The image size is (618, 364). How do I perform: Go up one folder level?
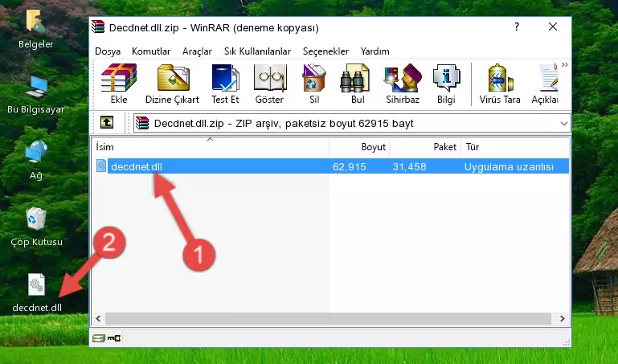tap(107, 122)
